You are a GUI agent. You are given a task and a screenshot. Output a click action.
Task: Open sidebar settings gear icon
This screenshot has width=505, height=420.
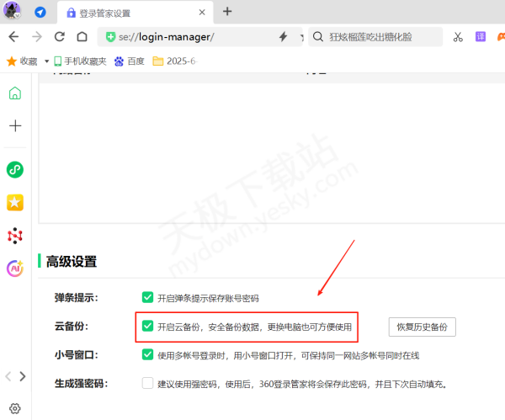(x=14, y=407)
